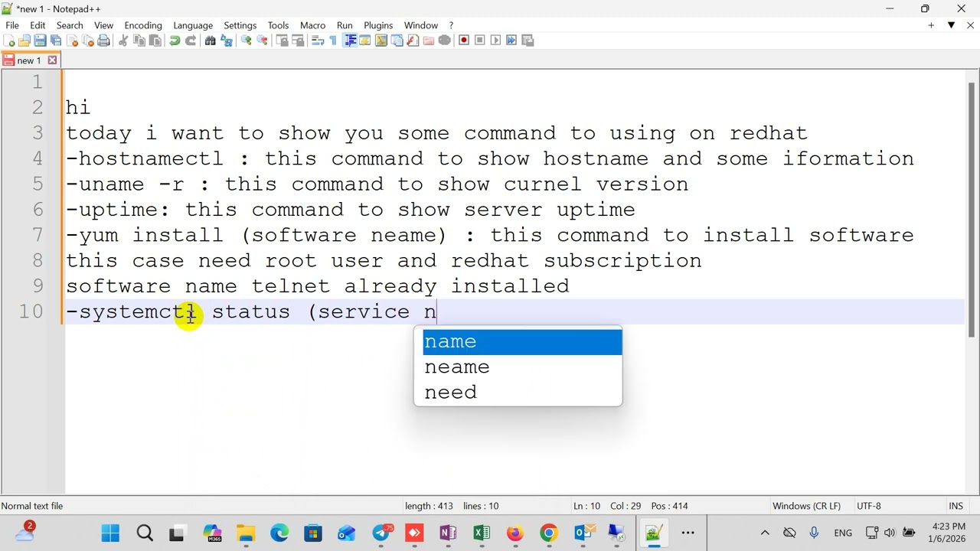The width and height of the screenshot is (980, 551).
Task: Open the Document Map icon
Action: pos(381,41)
